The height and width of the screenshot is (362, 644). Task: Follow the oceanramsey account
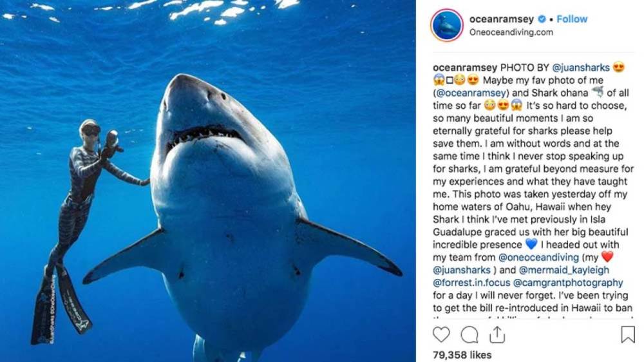572,19
